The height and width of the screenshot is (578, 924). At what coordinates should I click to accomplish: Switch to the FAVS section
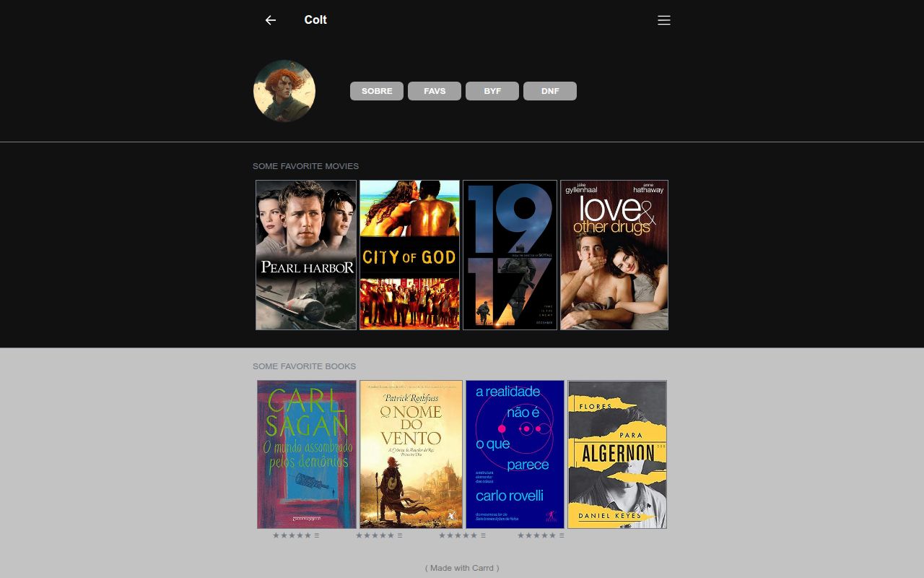click(x=435, y=91)
